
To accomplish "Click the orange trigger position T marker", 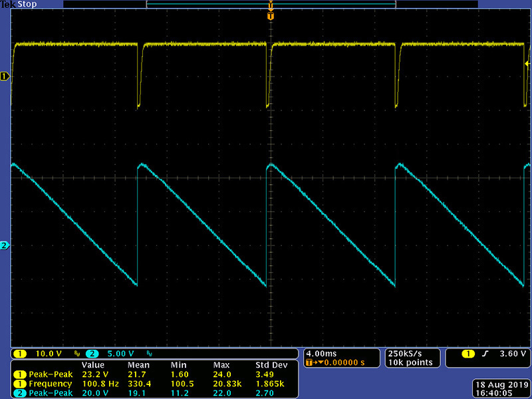I will pos(270,15).
